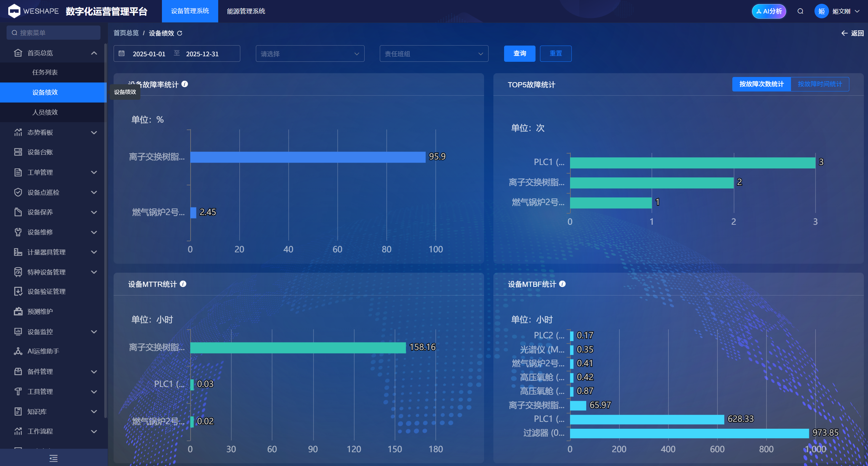The width and height of the screenshot is (868, 466).
Task: Click the 查询 button
Action: click(520, 54)
